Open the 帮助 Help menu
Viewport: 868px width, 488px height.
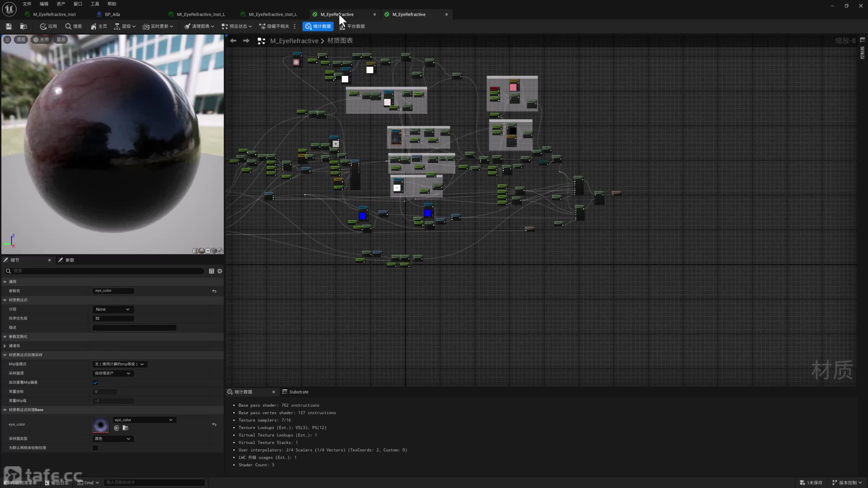(x=112, y=4)
